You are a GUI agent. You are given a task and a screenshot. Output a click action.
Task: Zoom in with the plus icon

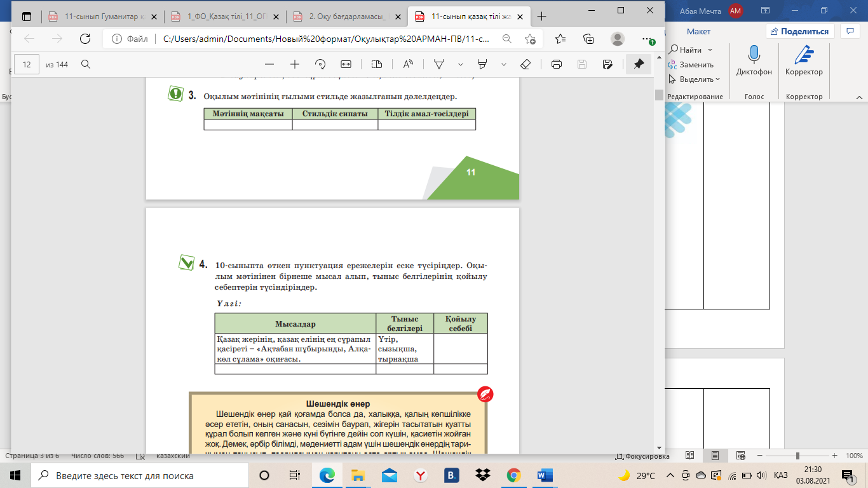[295, 64]
